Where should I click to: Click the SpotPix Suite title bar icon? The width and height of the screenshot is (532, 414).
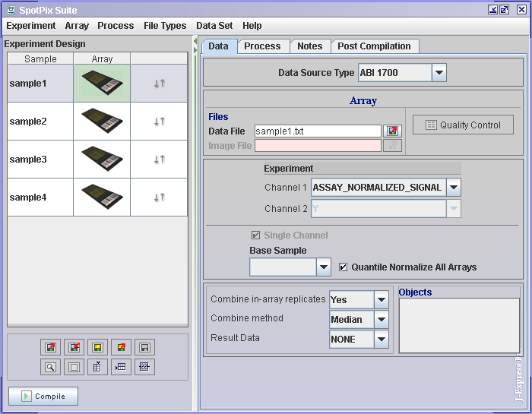(11, 10)
